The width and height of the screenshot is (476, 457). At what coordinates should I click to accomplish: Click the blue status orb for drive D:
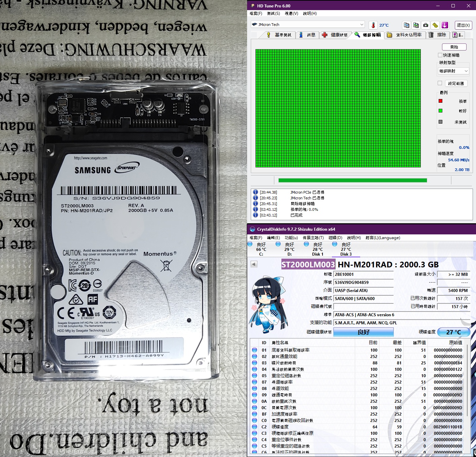(x=278, y=244)
